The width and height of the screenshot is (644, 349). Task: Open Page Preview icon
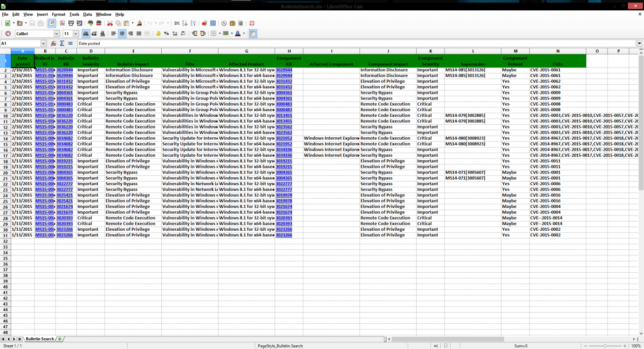point(80,23)
